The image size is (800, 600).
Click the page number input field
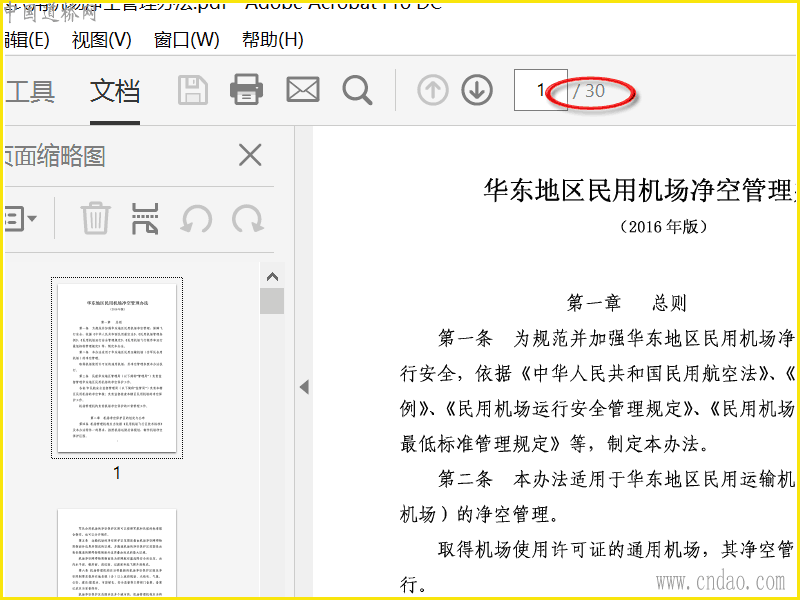pyautogui.click(x=540, y=90)
